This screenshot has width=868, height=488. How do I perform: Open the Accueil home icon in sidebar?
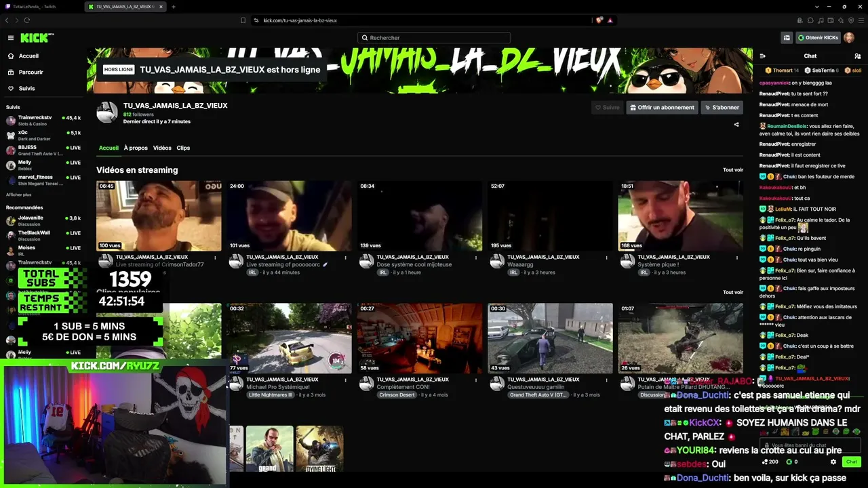[11, 56]
